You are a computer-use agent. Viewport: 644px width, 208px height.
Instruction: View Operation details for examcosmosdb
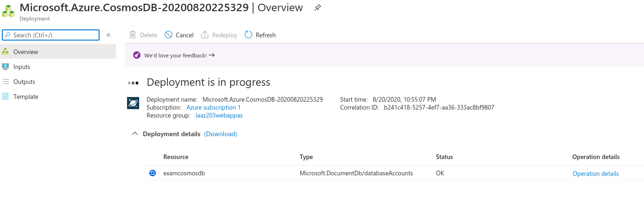click(x=596, y=173)
